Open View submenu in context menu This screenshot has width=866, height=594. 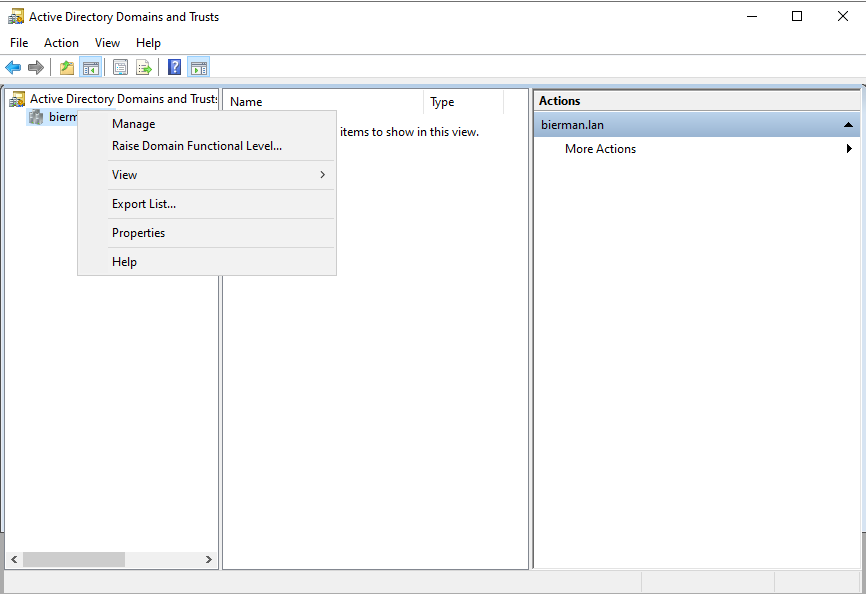[x=207, y=174]
